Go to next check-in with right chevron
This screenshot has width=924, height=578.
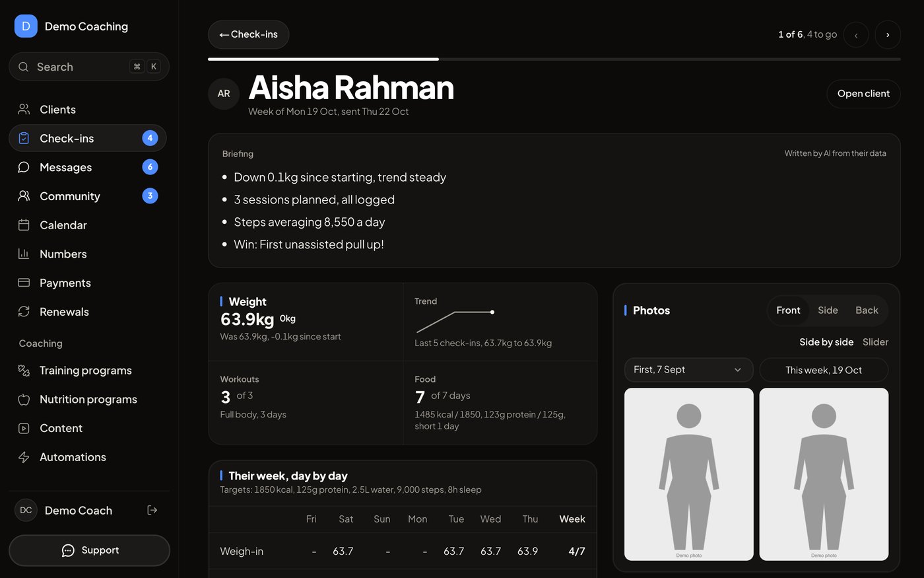point(888,35)
